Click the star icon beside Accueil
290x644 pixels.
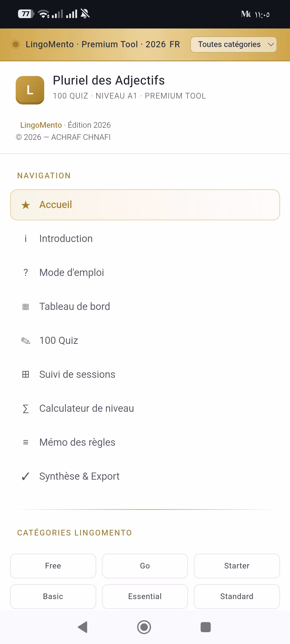25,205
